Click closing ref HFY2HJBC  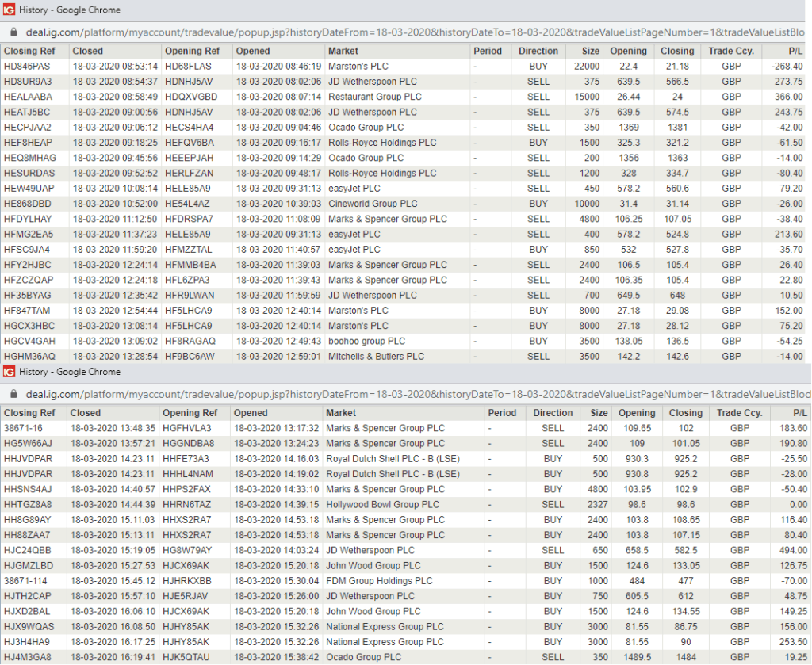coord(28,265)
